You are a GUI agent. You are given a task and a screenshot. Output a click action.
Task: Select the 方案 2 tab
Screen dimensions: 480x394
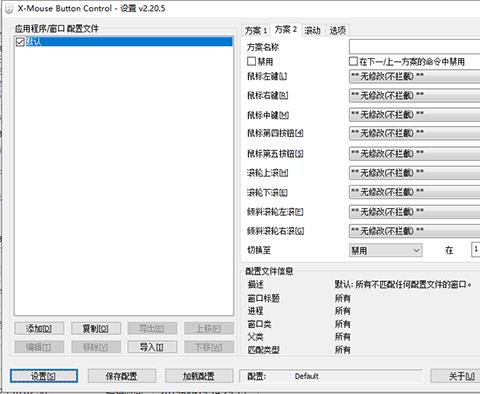[285, 30]
